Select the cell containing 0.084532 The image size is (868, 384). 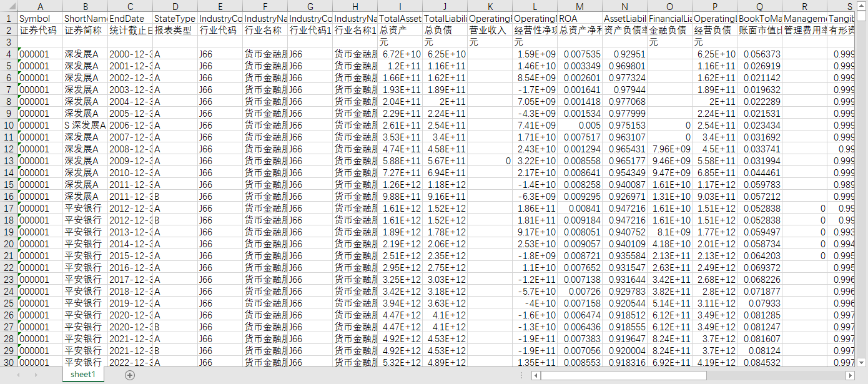(x=759, y=362)
